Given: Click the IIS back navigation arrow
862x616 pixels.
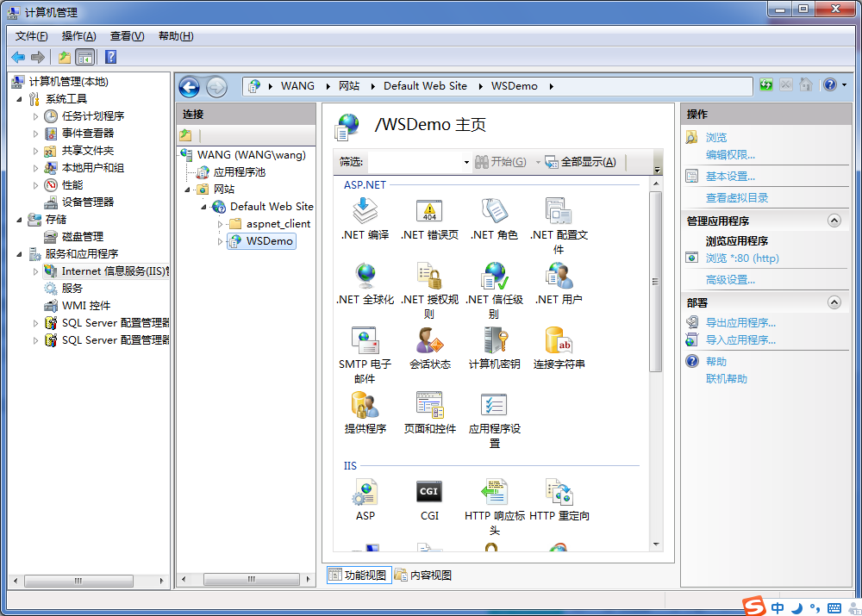Looking at the screenshot, I should click(189, 87).
